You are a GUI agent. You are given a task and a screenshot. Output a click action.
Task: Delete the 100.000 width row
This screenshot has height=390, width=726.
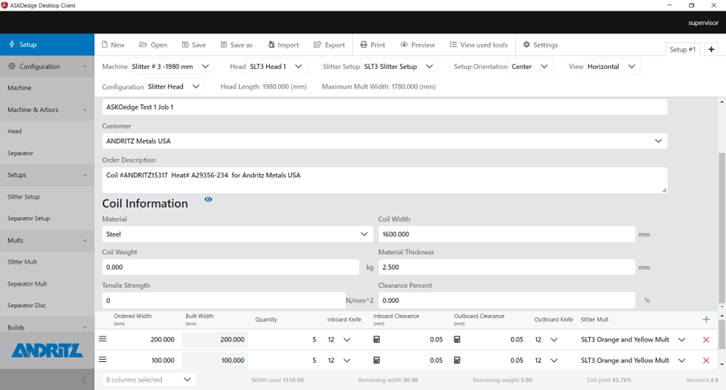[x=706, y=360]
